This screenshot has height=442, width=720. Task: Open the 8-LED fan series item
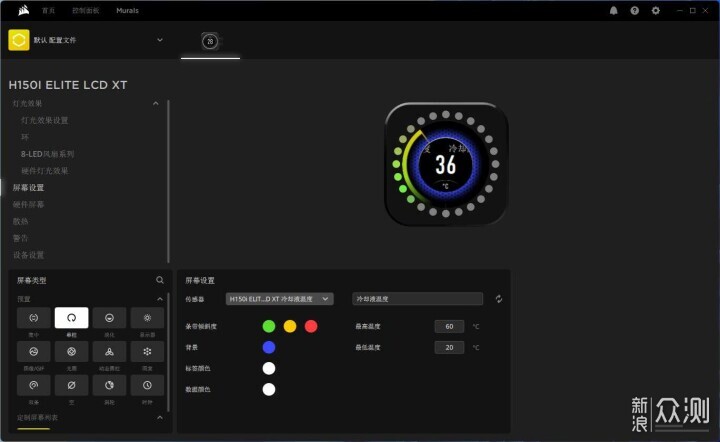[x=47, y=154]
